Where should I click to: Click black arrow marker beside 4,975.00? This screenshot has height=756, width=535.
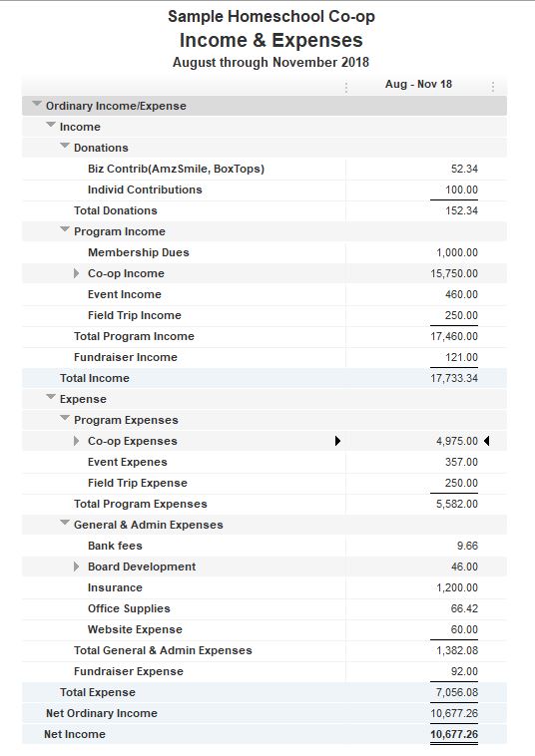[x=487, y=441]
